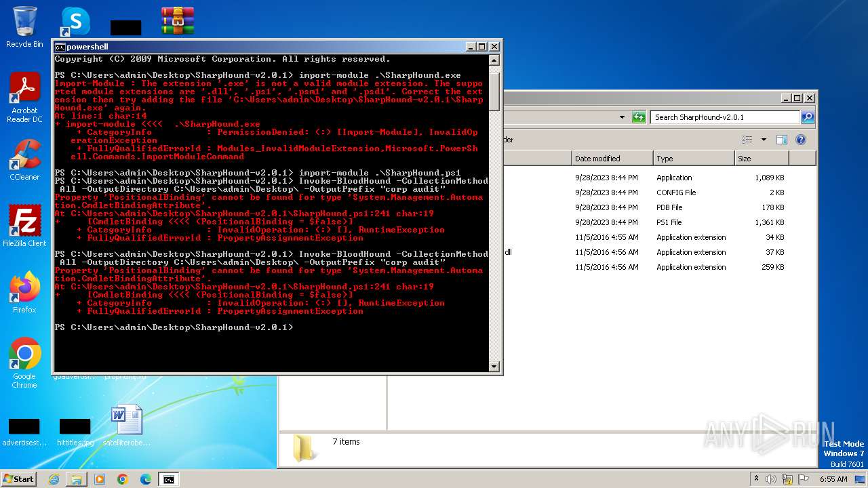Image resolution: width=868 pixels, height=488 pixels.
Task: Switch to the PowerShell console taskbar button
Action: tap(169, 479)
